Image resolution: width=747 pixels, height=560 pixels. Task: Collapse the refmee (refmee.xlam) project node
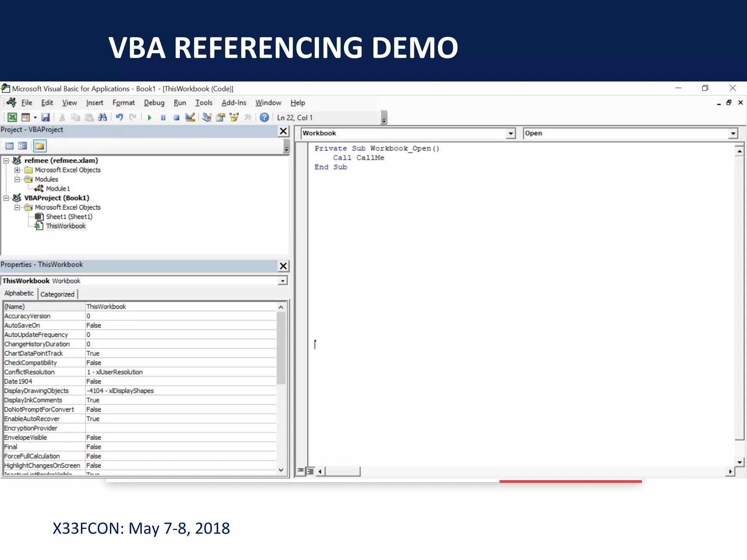[x=6, y=161]
